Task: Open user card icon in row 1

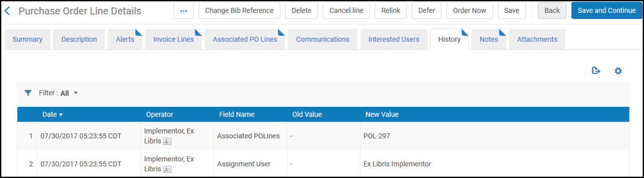Action: point(167,141)
